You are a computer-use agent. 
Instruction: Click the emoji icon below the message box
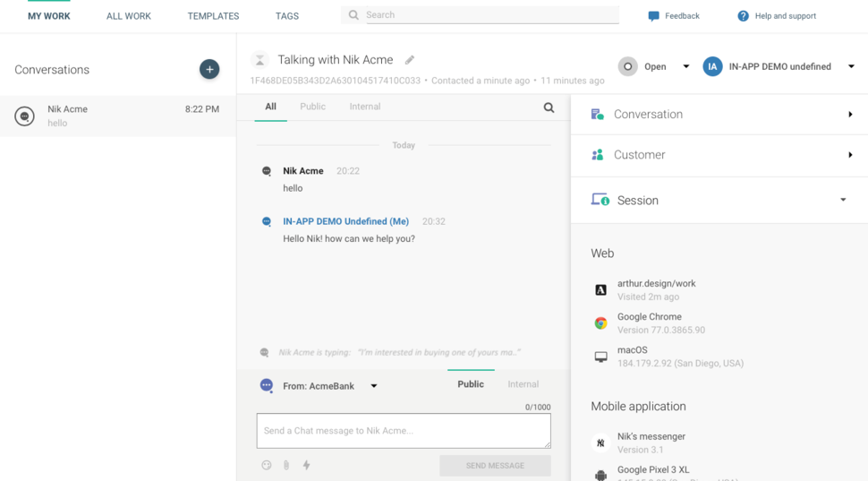coord(267,465)
